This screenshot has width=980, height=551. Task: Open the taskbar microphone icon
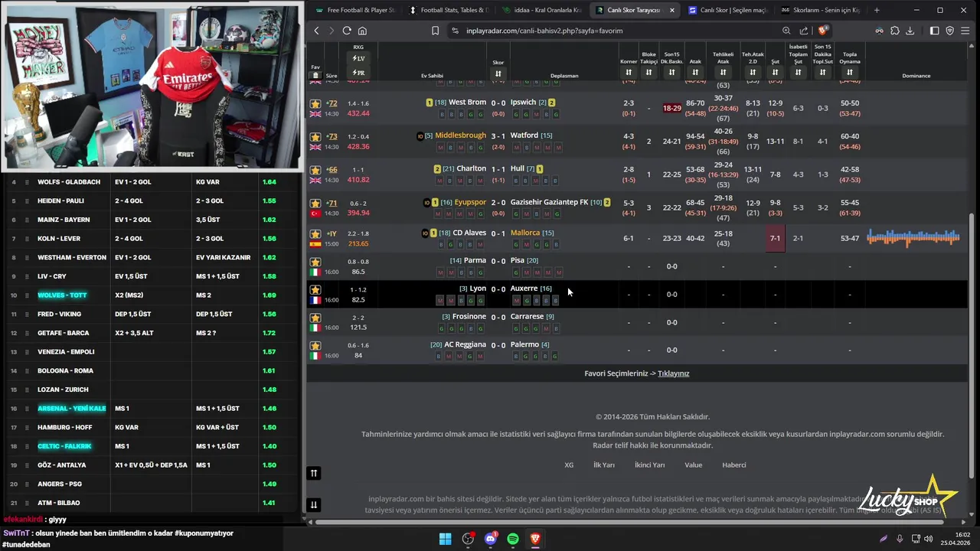[900, 539]
